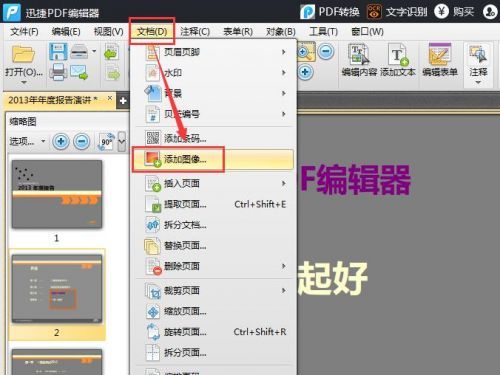Expand the 插入页面 submenu
Screen dimensions: 500x375
[213, 183]
